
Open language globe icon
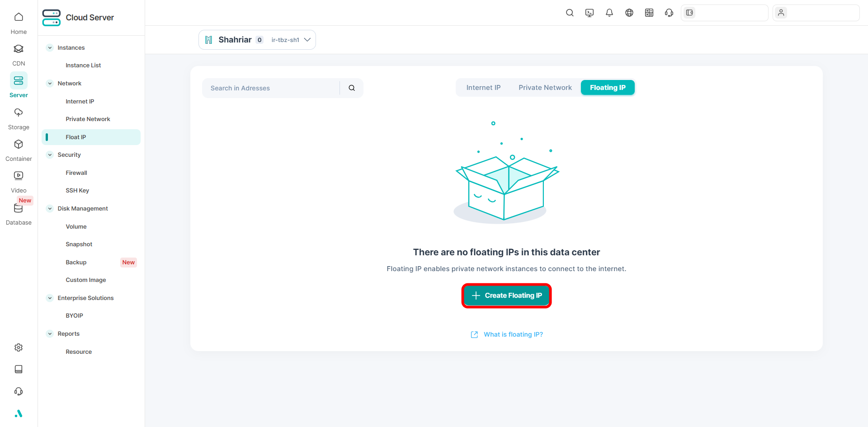(x=629, y=13)
